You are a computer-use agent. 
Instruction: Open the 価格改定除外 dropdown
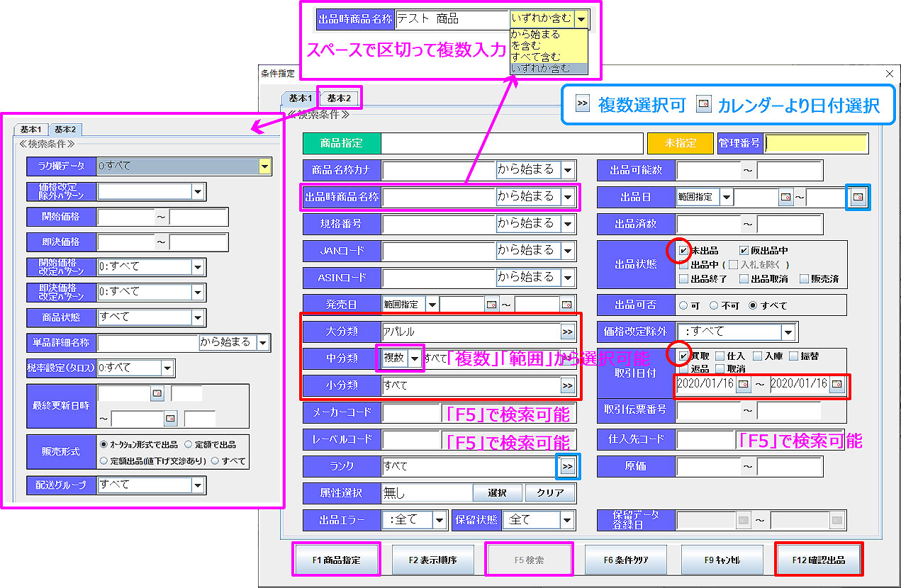(x=788, y=332)
